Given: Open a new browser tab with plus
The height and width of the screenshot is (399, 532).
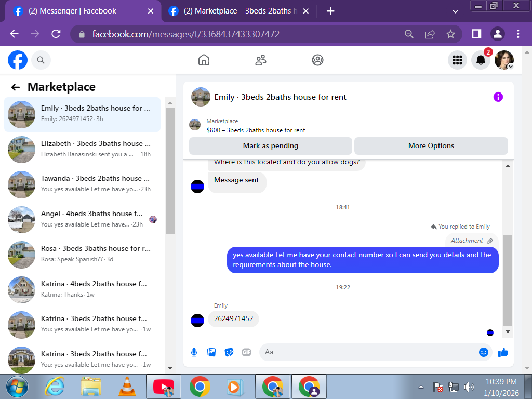Looking at the screenshot, I should click(x=330, y=11).
